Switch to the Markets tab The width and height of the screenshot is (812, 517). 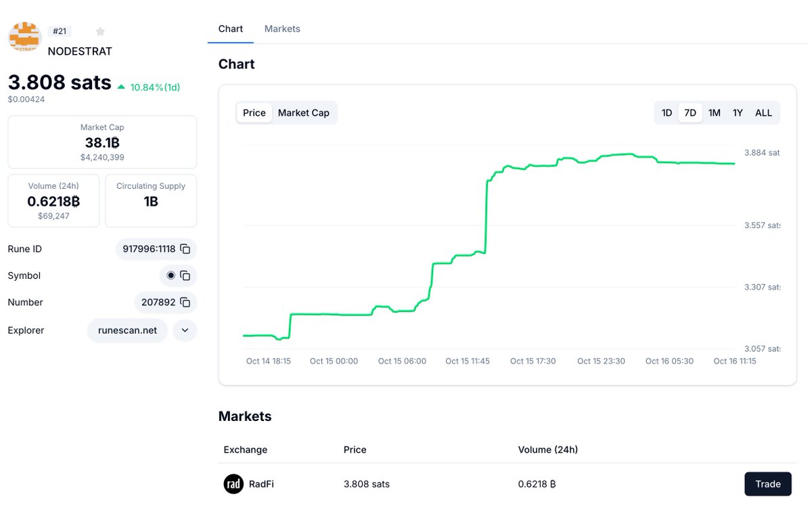282,28
